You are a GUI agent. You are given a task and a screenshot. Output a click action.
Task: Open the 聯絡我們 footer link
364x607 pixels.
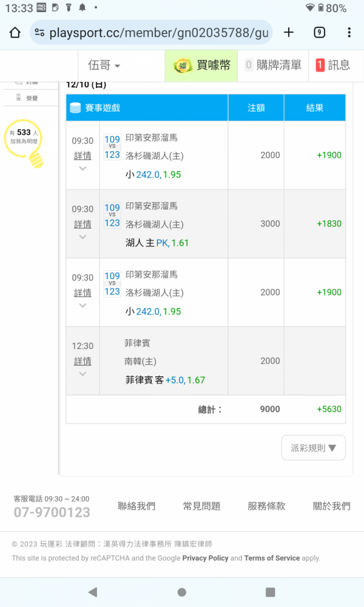tap(136, 506)
